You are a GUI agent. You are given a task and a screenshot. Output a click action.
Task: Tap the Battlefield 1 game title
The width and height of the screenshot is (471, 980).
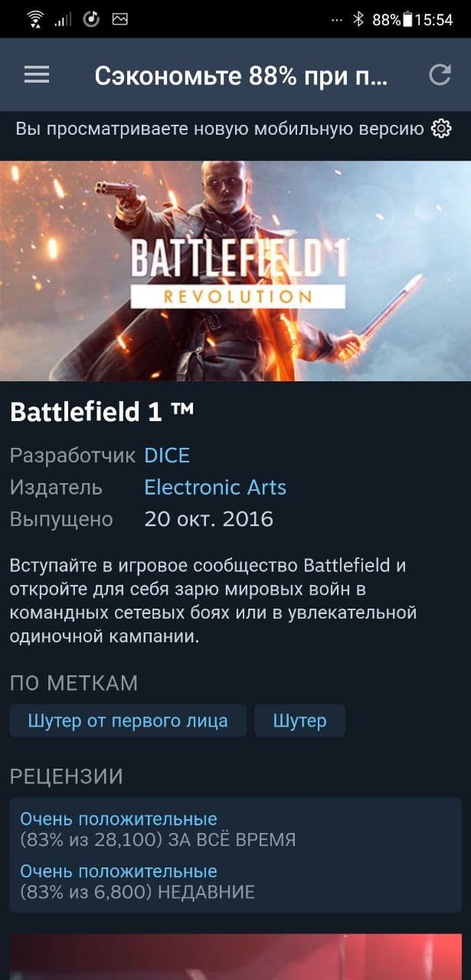pos(102,412)
